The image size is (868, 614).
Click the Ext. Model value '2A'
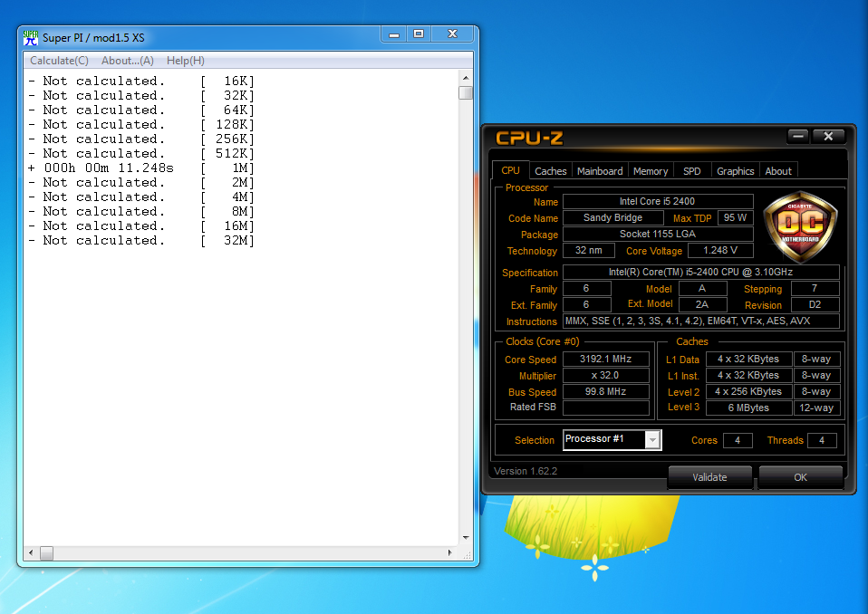[x=702, y=305]
